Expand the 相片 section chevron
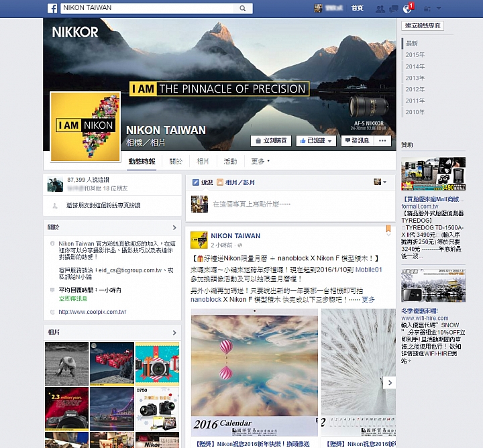 point(174,333)
